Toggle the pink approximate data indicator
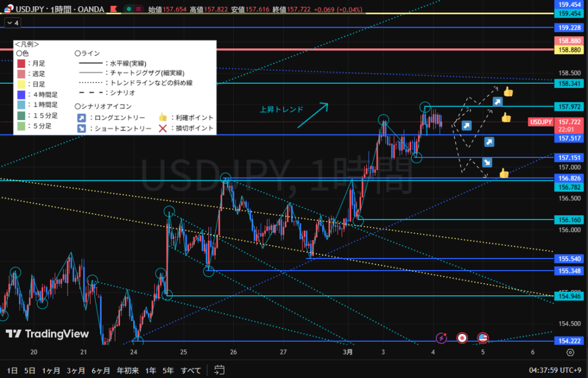 pyautogui.click(x=138, y=10)
